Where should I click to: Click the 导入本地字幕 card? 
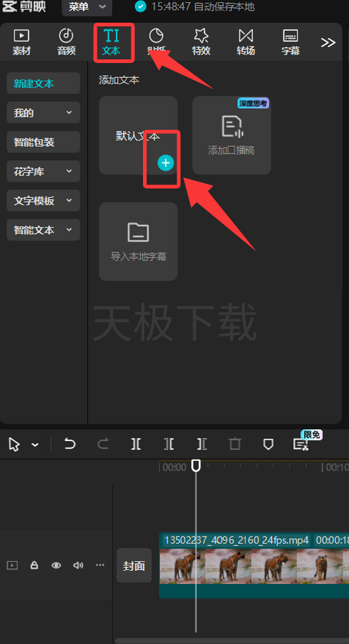(x=139, y=242)
